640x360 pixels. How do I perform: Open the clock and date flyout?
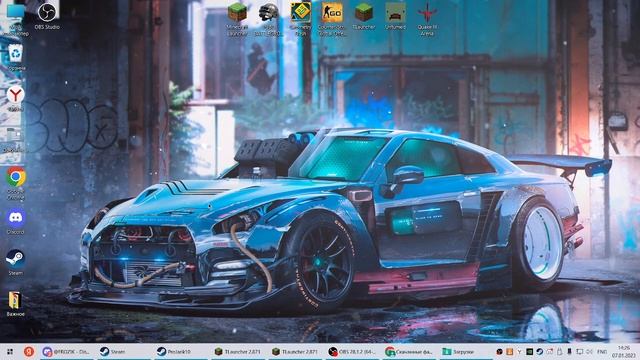click(x=624, y=351)
